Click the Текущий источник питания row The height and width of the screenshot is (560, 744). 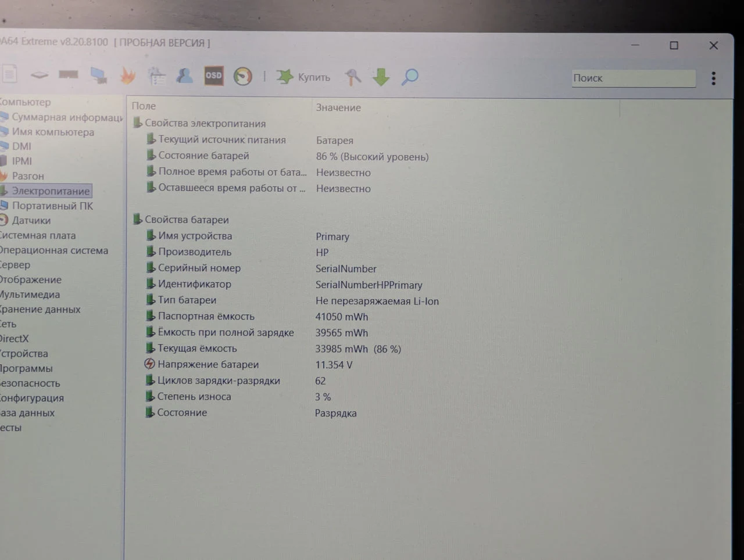[216, 139]
